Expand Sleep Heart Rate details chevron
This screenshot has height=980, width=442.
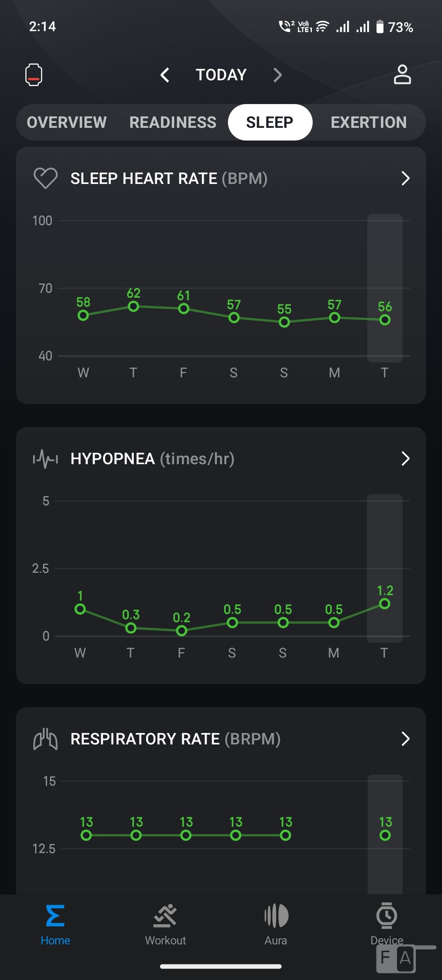click(x=405, y=178)
